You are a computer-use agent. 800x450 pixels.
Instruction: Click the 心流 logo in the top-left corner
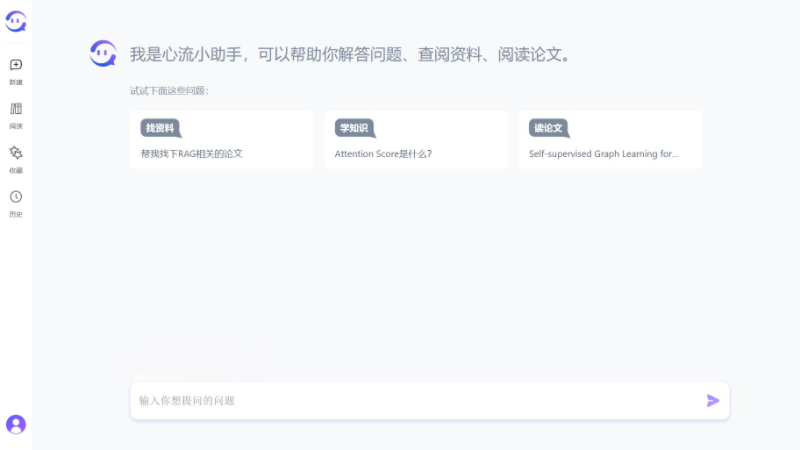click(16, 22)
